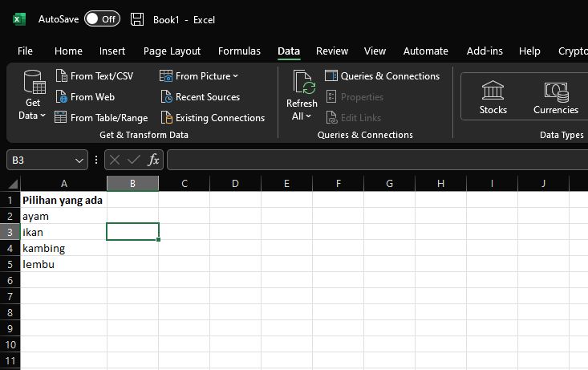Screen dimensions: 588x370
Task: Select row 3 header
Action: (x=10, y=232)
